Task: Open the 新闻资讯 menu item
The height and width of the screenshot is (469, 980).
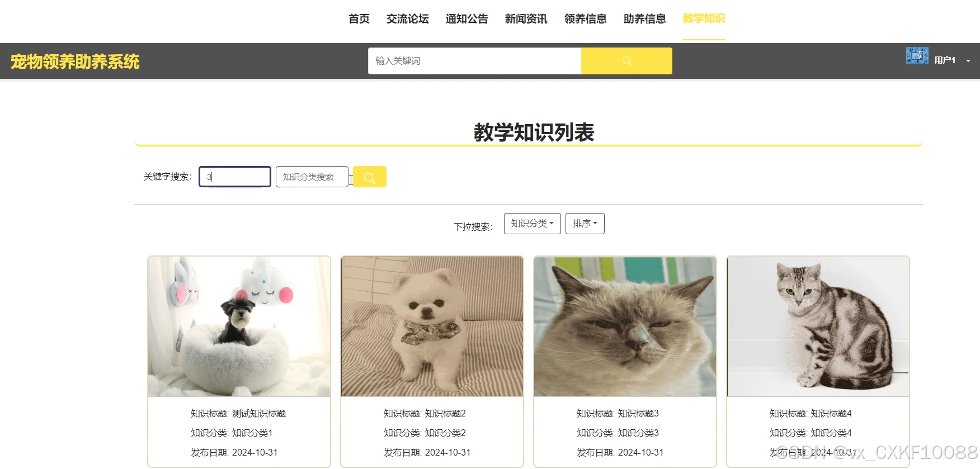Action: [x=526, y=19]
